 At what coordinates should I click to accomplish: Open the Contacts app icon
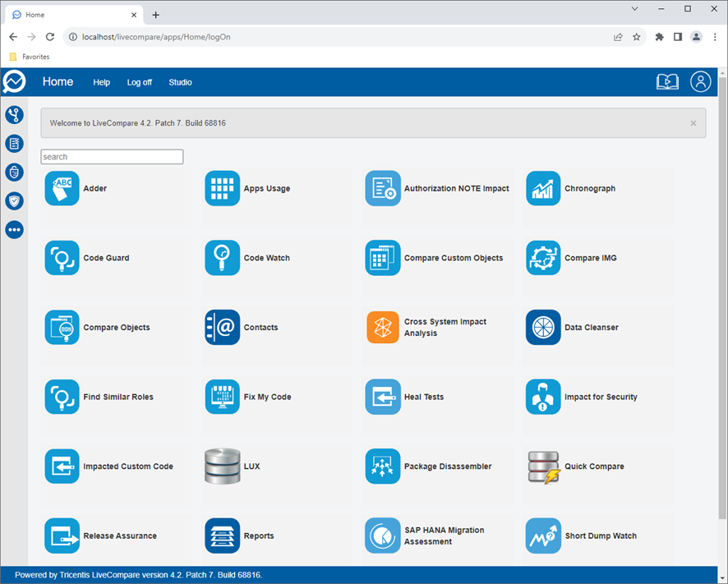223,327
